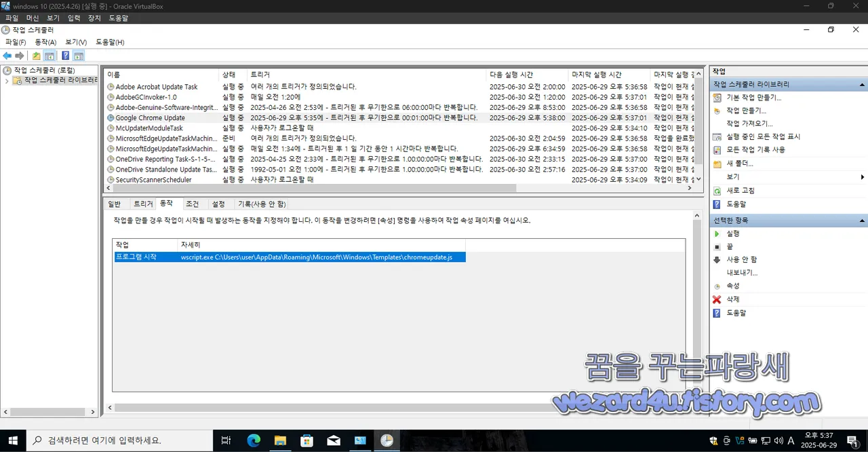Expand 보기 submenu in action pane
The height and width of the screenshot is (452, 868).
point(862,177)
